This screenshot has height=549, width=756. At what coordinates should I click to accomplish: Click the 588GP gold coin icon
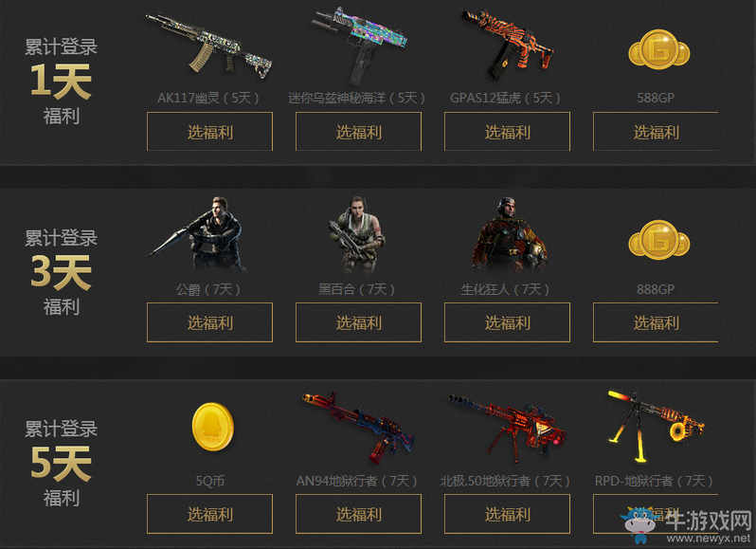[659, 49]
